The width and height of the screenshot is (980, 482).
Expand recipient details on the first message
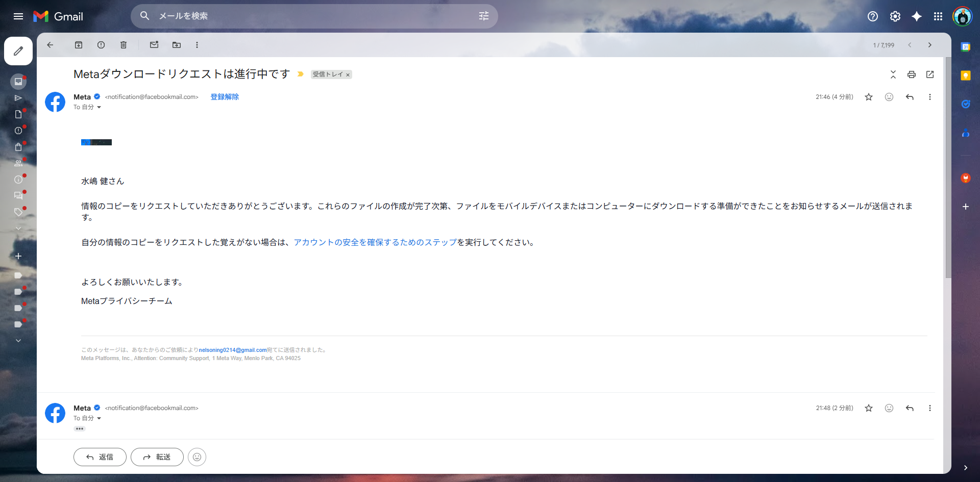pos(99,107)
